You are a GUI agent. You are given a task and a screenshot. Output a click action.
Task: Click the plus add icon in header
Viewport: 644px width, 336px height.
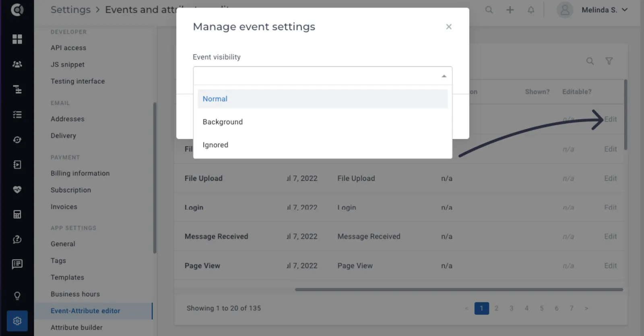510,10
